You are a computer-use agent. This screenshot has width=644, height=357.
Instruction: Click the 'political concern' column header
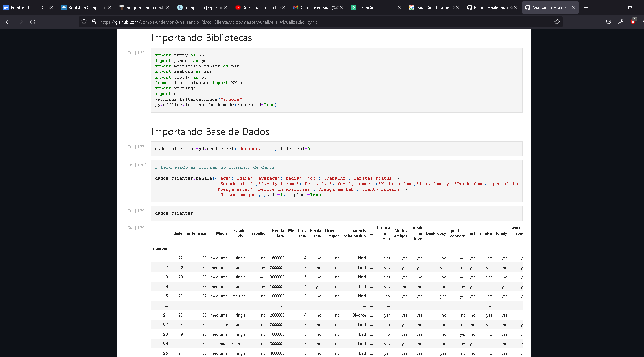pyautogui.click(x=458, y=233)
